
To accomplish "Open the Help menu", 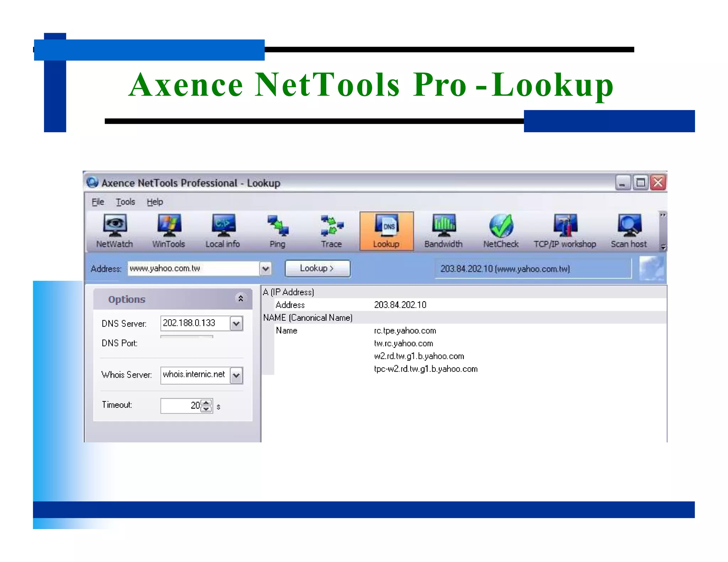I will pyautogui.click(x=155, y=202).
